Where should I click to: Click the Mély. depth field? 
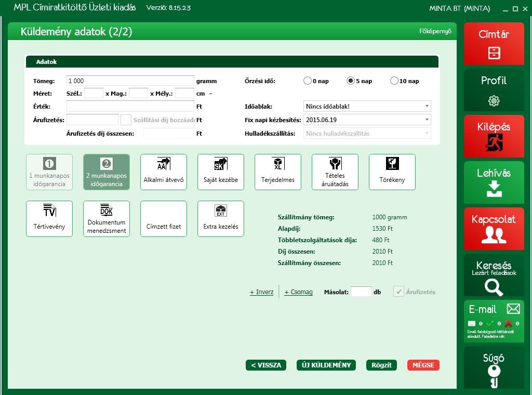click(184, 94)
